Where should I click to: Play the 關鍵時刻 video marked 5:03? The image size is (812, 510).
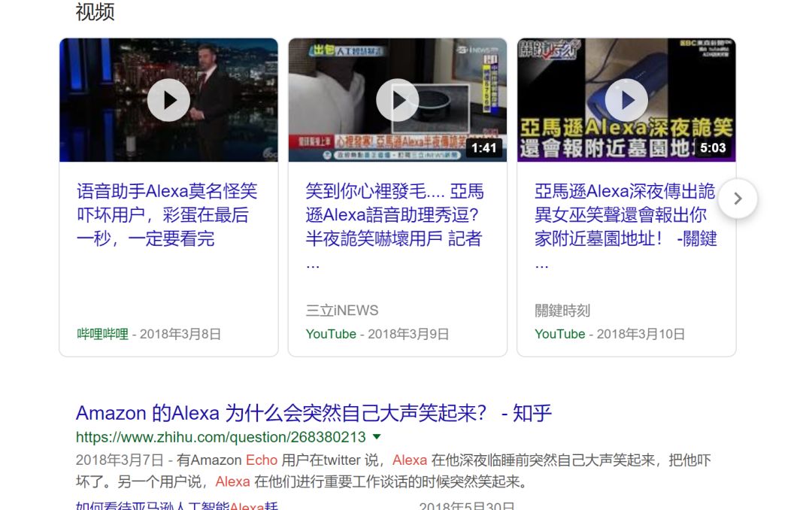tap(626, 100)
